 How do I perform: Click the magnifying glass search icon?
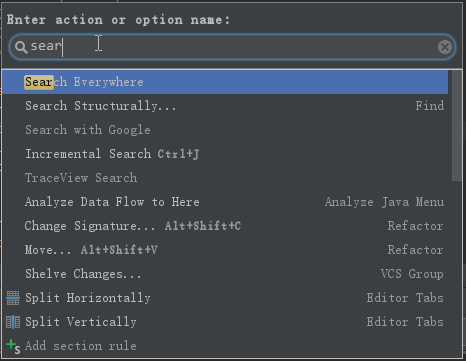21,47
